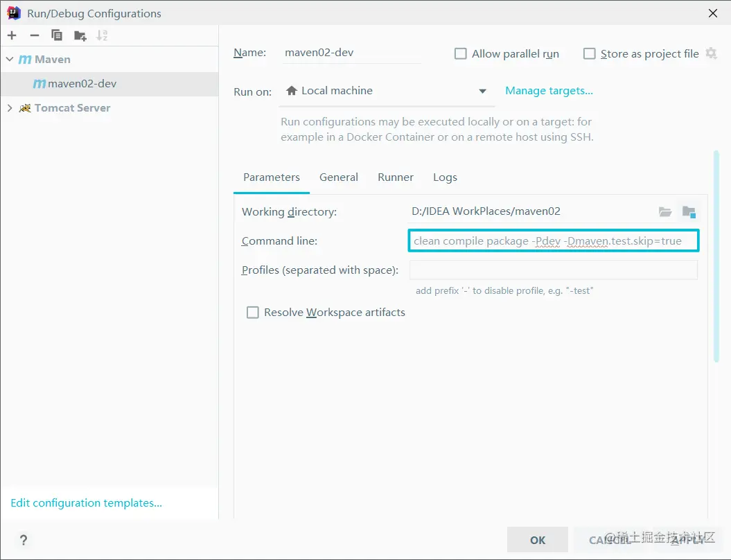Image resolution: width=731 pixels, height=560 pixels.
Task: Click the vertical scrollbar of settings panel
Action: coord(716,256)
